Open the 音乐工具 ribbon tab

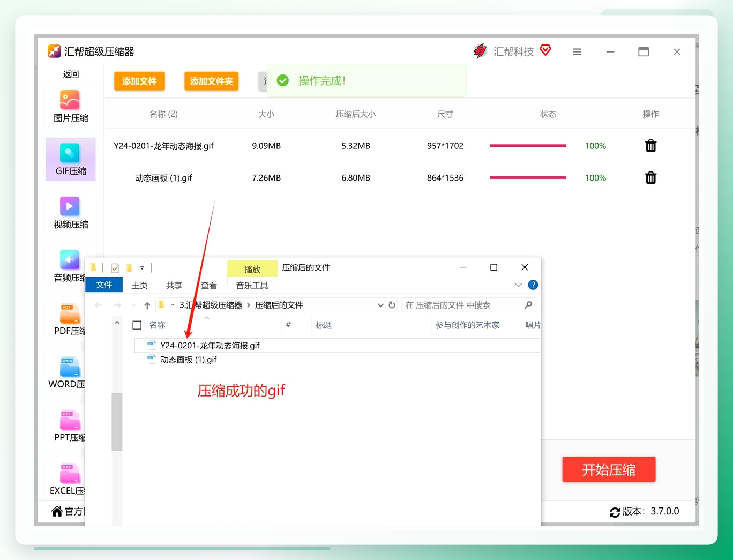(x=252, y=285)
